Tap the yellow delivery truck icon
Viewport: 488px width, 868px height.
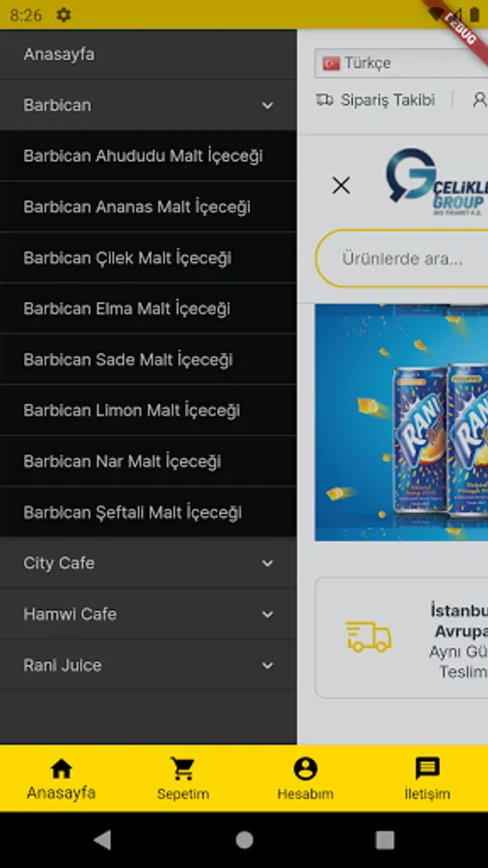(368, 637)
